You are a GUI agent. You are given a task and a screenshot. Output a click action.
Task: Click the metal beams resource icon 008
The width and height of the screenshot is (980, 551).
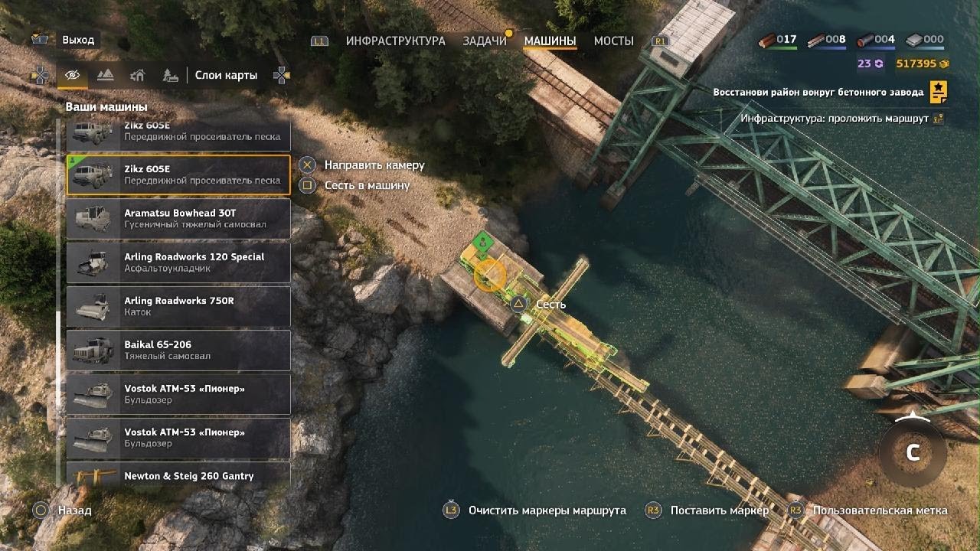(815, 40)
